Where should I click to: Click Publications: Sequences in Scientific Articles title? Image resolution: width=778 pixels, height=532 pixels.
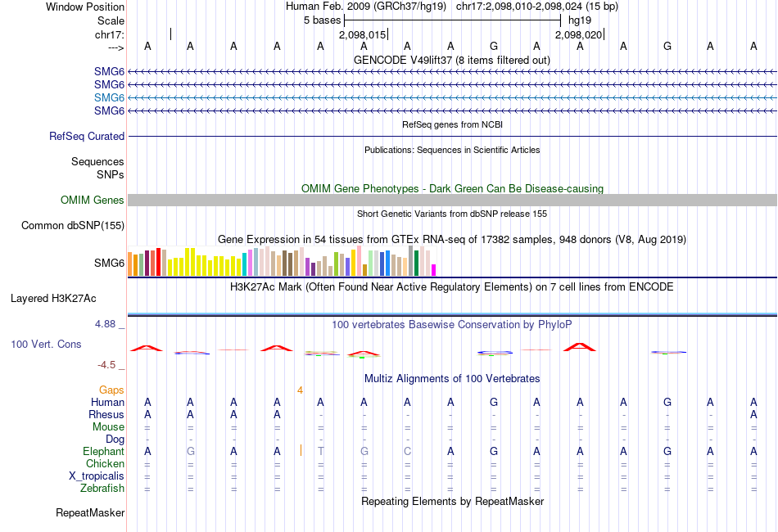tap(452, 150)
